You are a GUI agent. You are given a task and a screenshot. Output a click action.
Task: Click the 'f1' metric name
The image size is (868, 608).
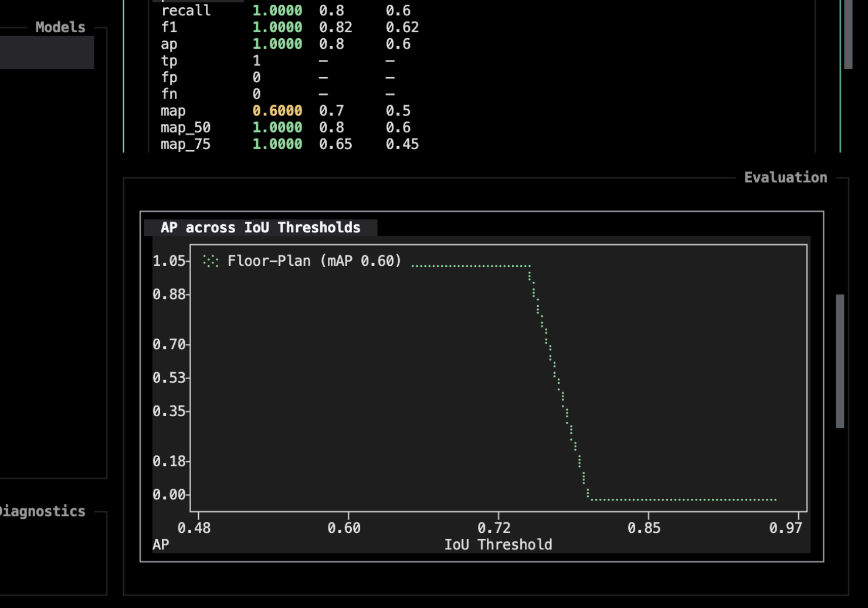[x=169, y=27]
